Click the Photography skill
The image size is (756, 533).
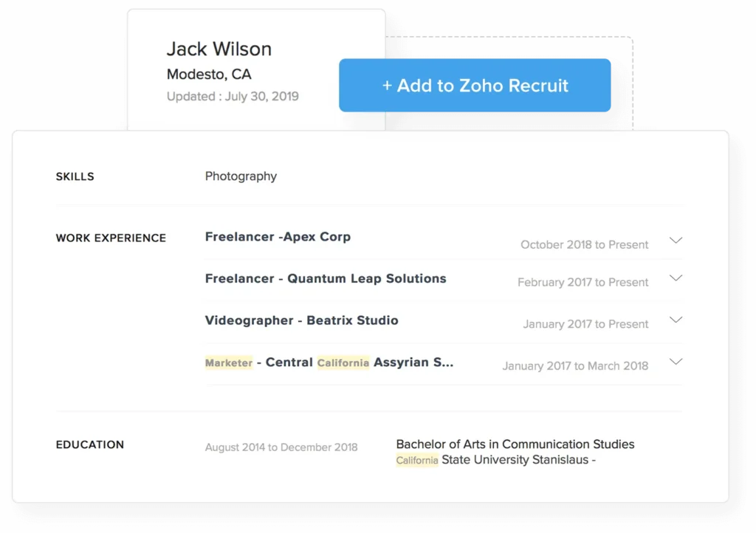241,176
